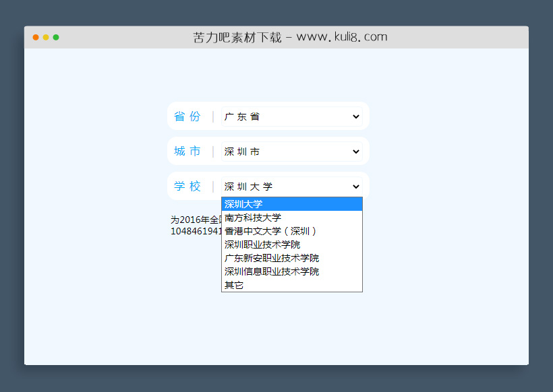Click the 省份 blue label
Image resolution: width=553 pixels, height=392 pixels.
[188, 116]
